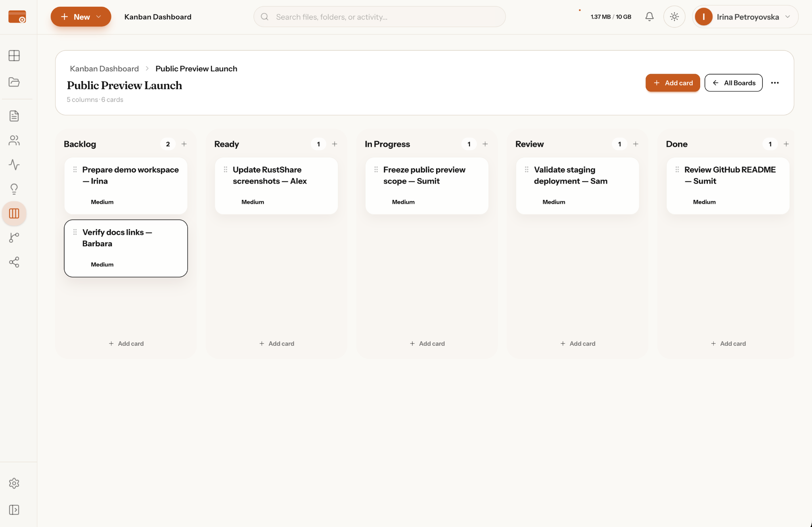This screenshot has height=527, width=812.
Task: Open the Prepare demo workspace — Irina card
Action: click(x=126, y=186)
